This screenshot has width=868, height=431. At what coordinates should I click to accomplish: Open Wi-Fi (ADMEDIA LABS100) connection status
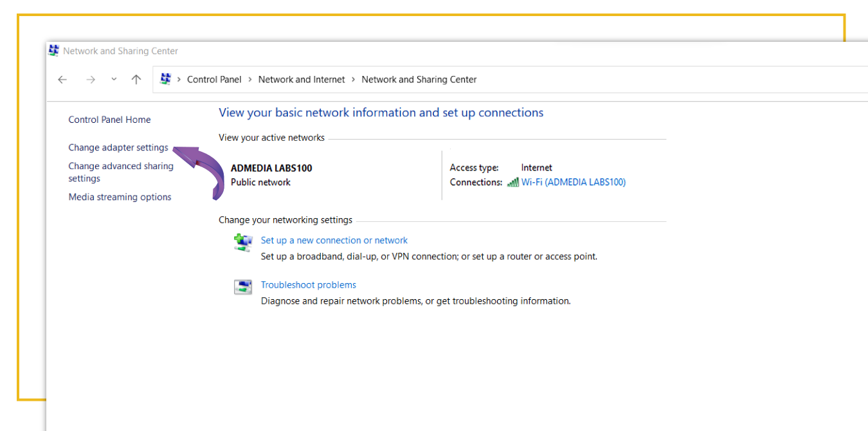(x=573, y=182)
